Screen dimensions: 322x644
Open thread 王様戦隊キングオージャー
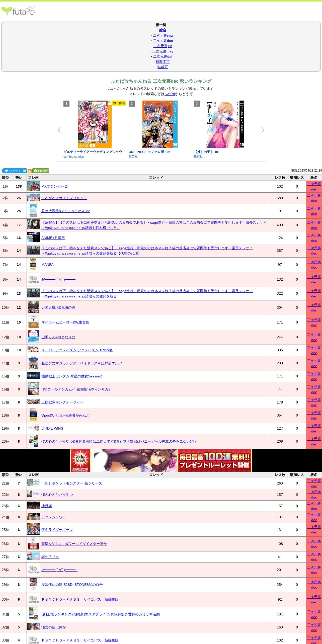tap(62, 402)
